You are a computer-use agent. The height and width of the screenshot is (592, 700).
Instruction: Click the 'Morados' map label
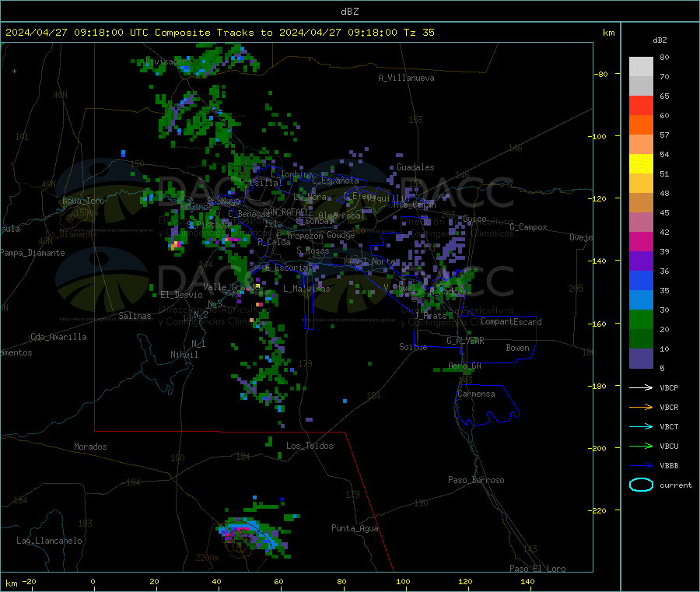pyautogui.click(x=90, y=447)
